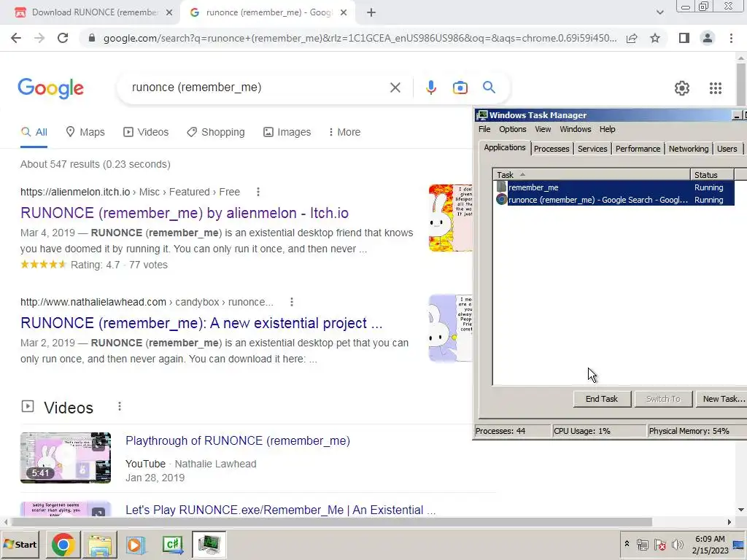This screenshot has width=747, height=560.
Task: Switch to Networking tab in Task Manager
Action: click(689, 149)
